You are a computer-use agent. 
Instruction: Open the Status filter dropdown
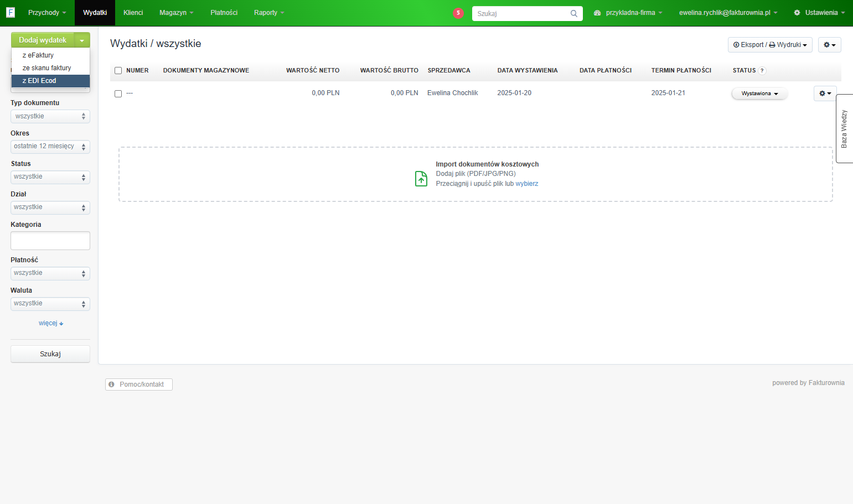(50, 177)
